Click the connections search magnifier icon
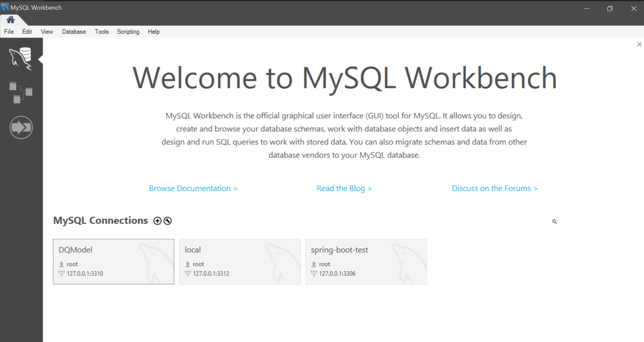The width and height of the screenshot is (644, 342). click(x=554, y=221)
